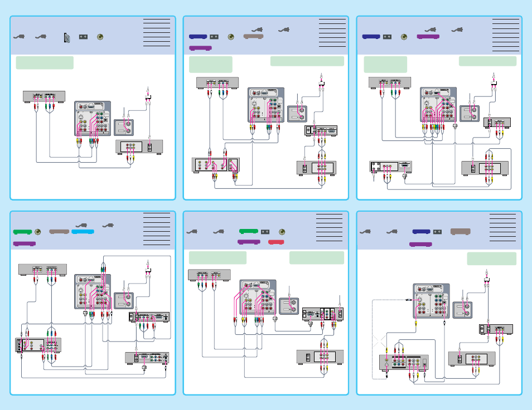Click the green bar in bottom-middle diagram header
The width and height of the screenshot is (532, 410).
pyautogui.click(x=249, y=231)
